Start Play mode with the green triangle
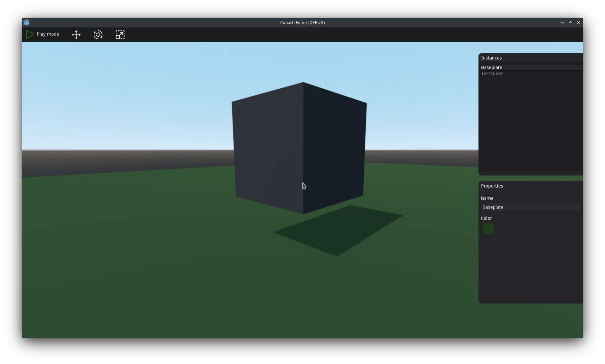Image resolution: width=605 pixels, height=364 pixels. point(29,34)
